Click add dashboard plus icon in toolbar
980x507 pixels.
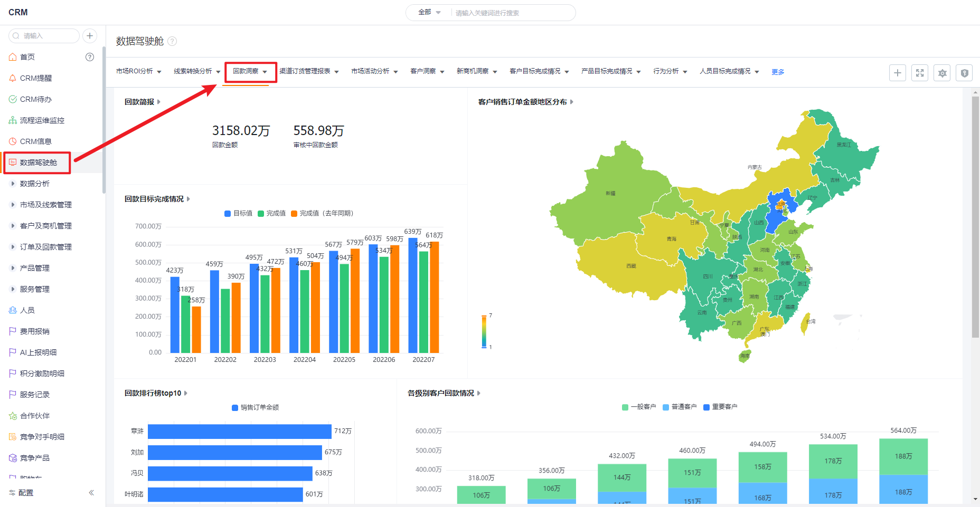click(898, 73)
